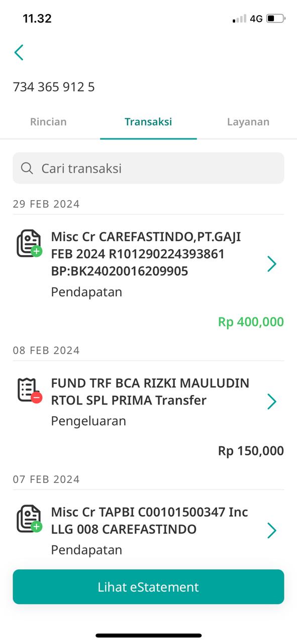This screenshot has width=297, height=644.
Task: Switch to the Layanan tab
Action: 248,122
